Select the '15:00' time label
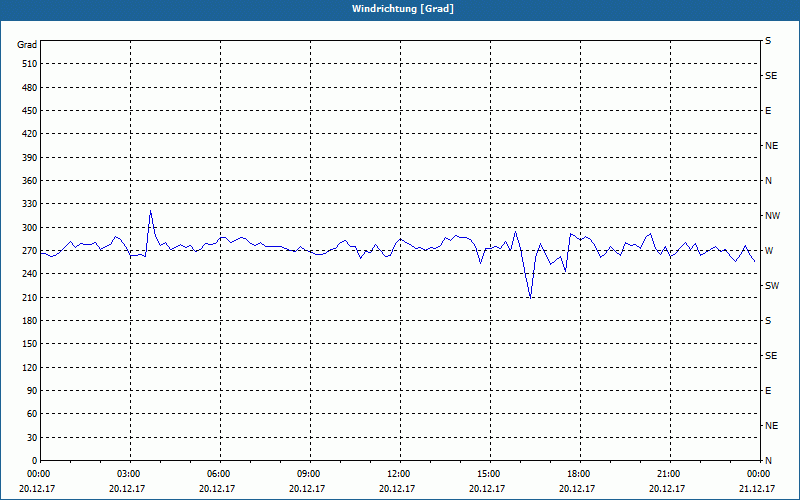The image size is (800, 500). click(x=489, y=474)
